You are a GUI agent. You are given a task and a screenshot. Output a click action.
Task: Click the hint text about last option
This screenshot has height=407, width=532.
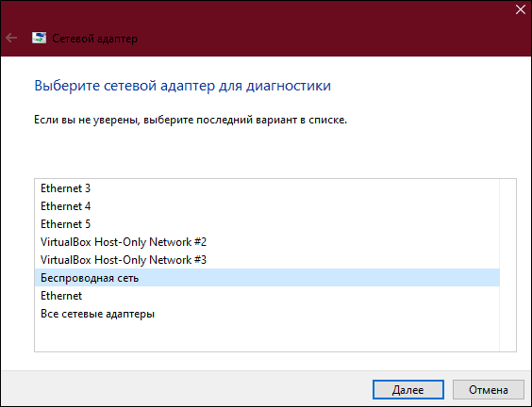(191, 120)
